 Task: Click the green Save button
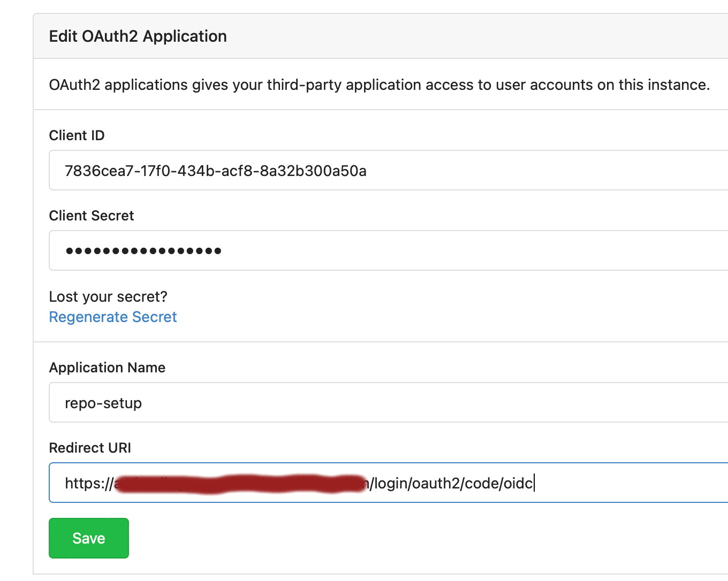point(89,538)
